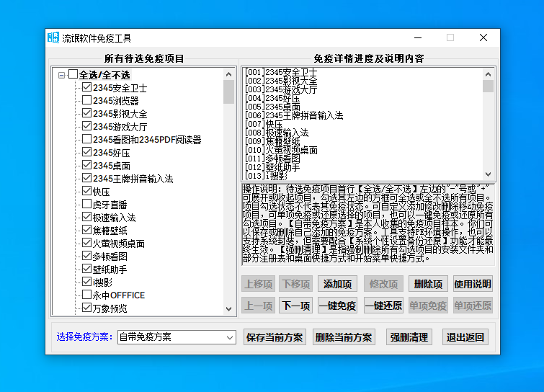This screenshot has height=392, width=544.
Task: Toggle 2345王牌拼音输入法 checkbox
Action: [x=86, y=178]
